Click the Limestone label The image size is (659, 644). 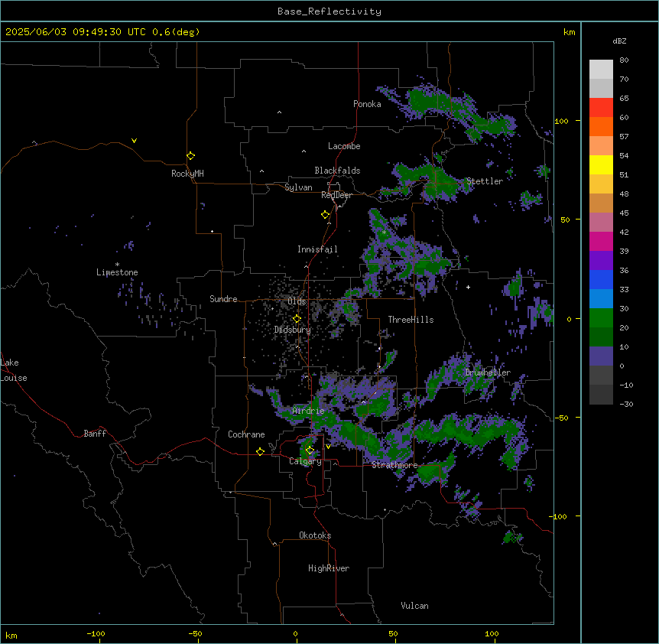click(x=117, y=272)
